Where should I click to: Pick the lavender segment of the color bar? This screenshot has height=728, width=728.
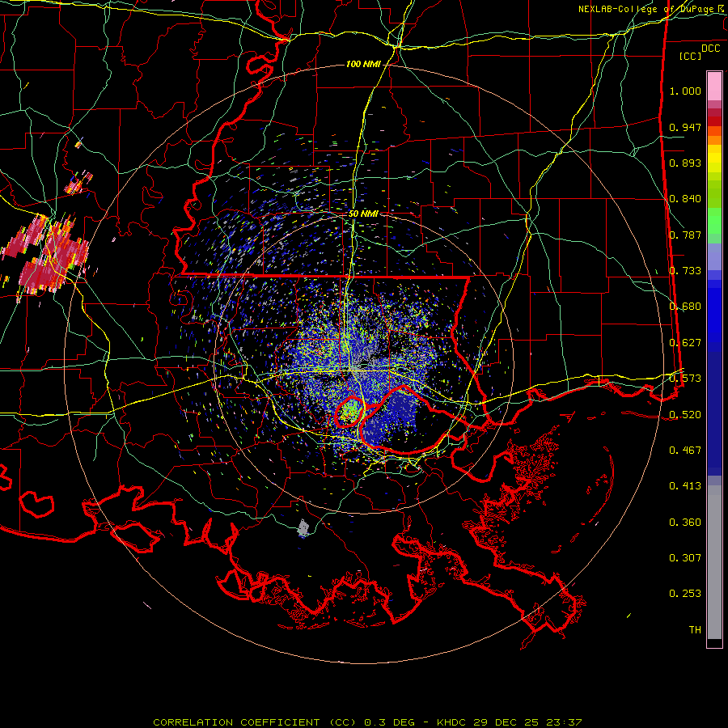pyautogui.click(x=714, y=256)
